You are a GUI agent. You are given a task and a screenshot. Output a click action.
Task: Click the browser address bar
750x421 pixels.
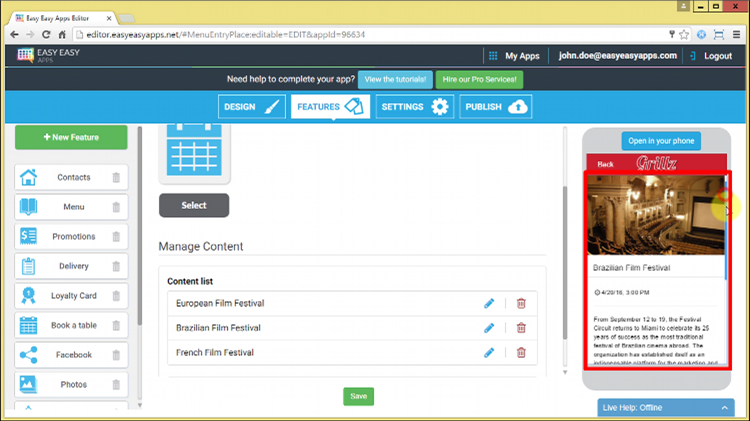pos(373,34)
